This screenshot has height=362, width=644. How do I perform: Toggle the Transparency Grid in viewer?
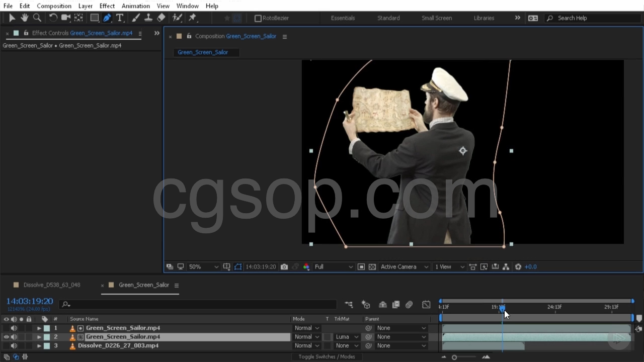coord(372,267)
